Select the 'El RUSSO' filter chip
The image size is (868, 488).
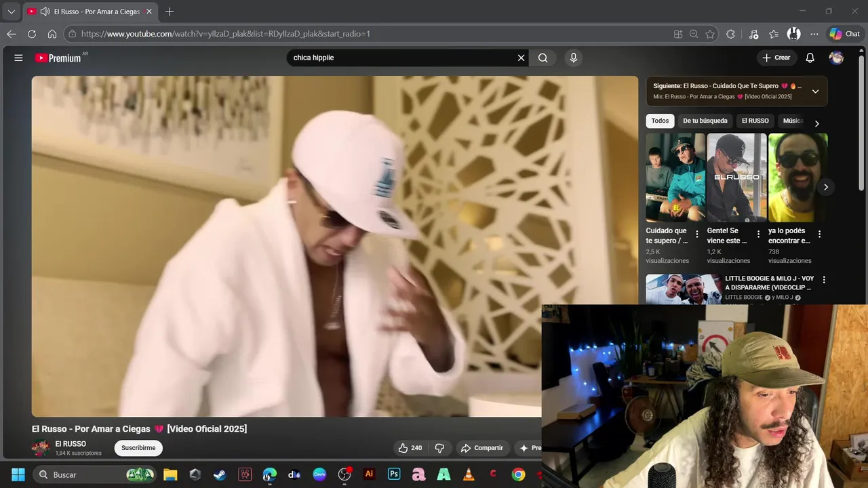755,121
